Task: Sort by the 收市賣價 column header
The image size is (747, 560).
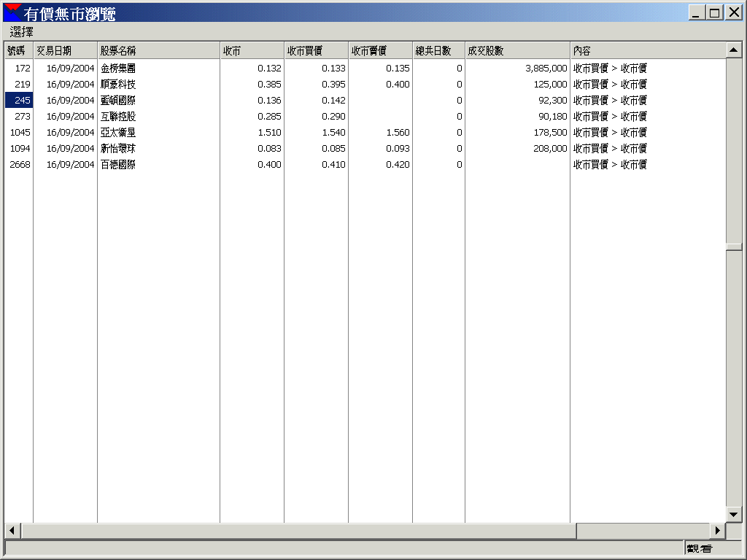Action: click(381, 50)
